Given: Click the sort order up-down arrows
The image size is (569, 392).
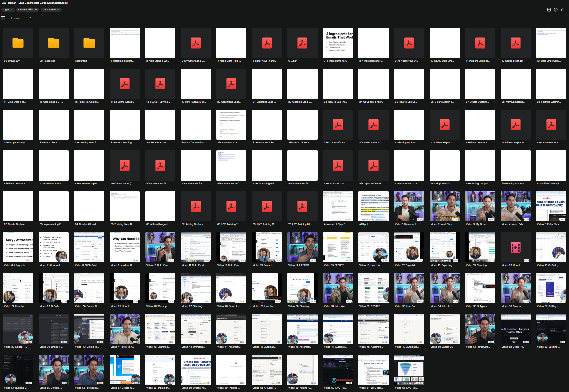Looking at the screenshot, I should pyautogui.click(x=30, y=18).
